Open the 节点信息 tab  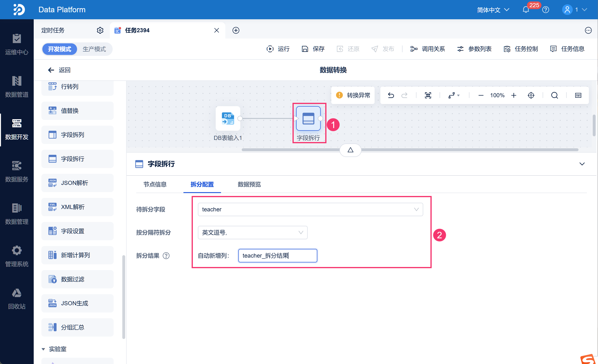click(155, 184)
